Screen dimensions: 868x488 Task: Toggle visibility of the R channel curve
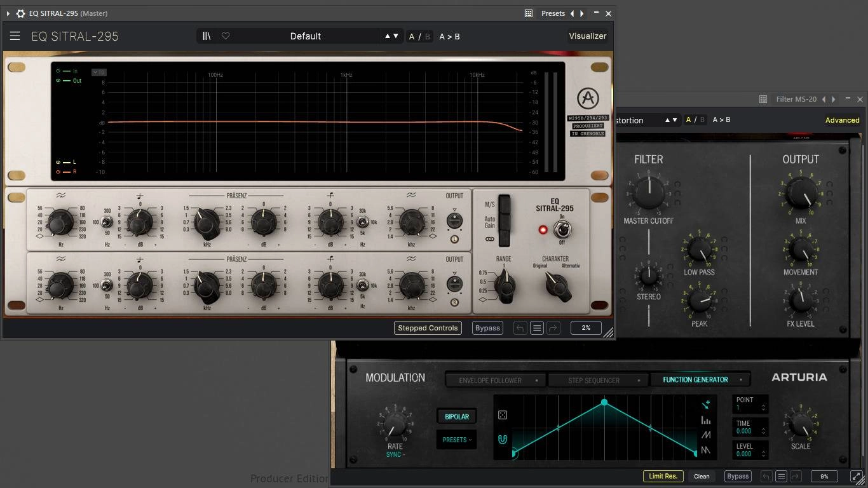58,172
